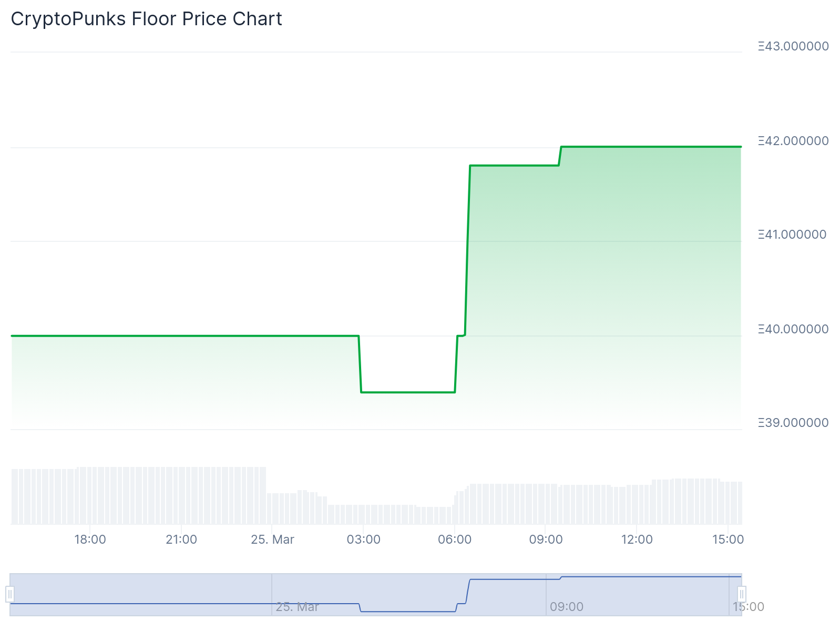Click the 25. Mar label inside the navigator
Image resolution: width=840 pixels, height=631 pixels.
[x=297, y=607]
